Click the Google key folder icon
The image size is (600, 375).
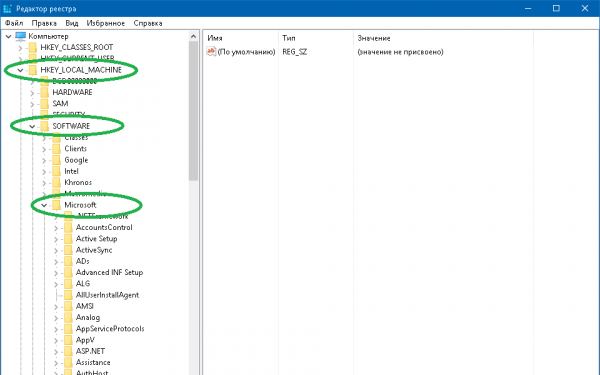pyautogui.click(x=57, y=160)
